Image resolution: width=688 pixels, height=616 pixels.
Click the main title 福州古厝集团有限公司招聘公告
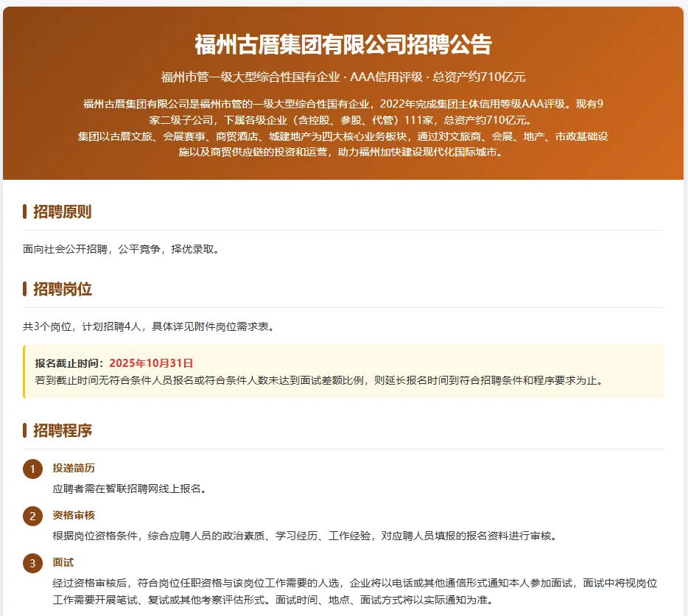coord(343,44)
